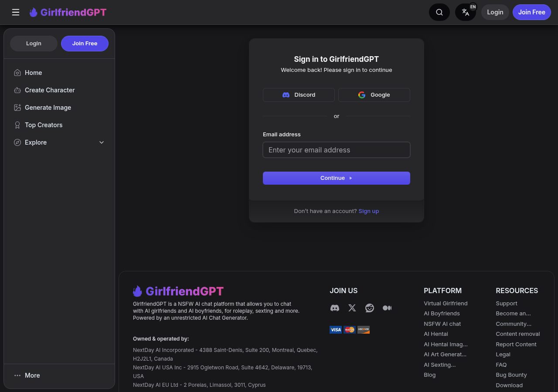Go to Home in the sidebar

point(59,73)
